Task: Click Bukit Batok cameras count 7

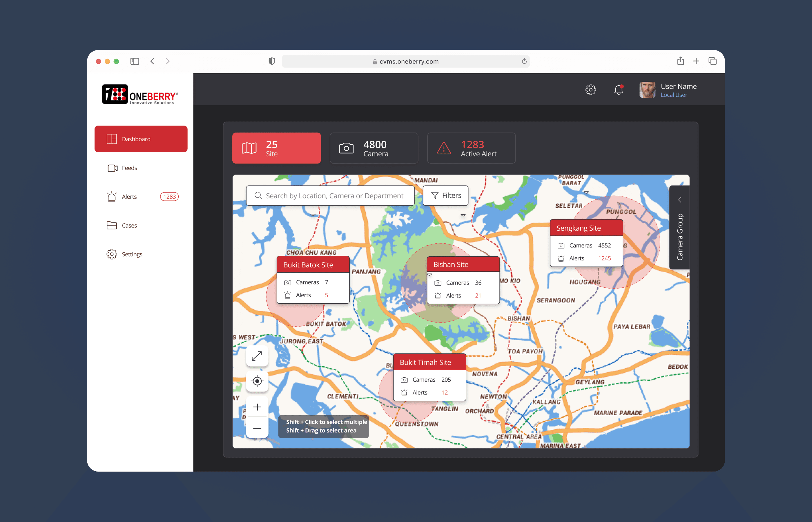Action: tap(326, 282)
